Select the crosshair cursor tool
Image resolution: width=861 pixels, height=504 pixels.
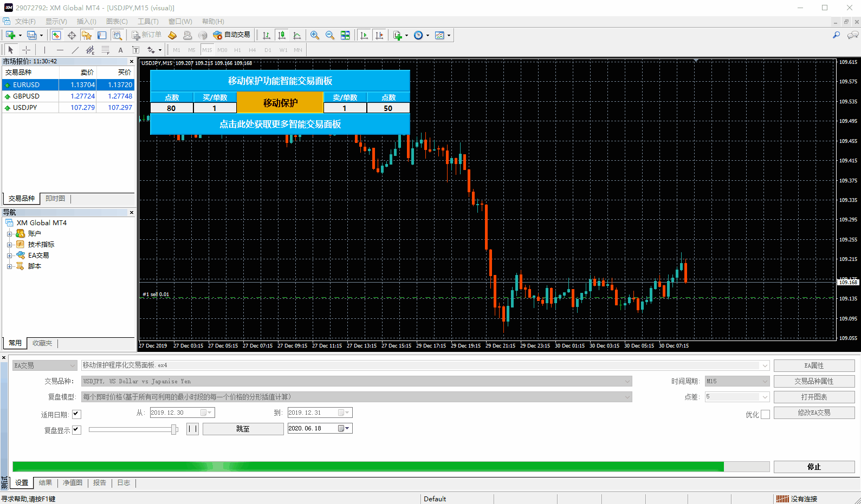point(26,50)
